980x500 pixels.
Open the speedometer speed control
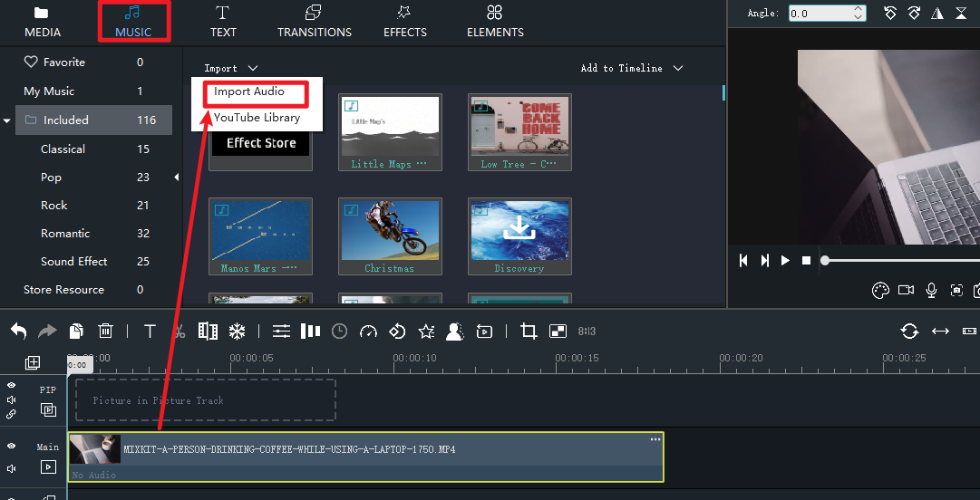[369, 331]
